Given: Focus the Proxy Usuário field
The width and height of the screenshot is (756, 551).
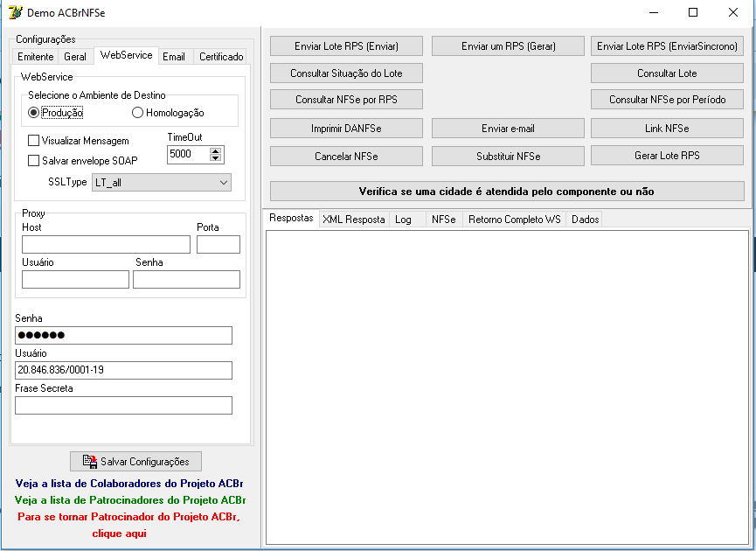Looking at the screenshot, I should tap(76, 279).
